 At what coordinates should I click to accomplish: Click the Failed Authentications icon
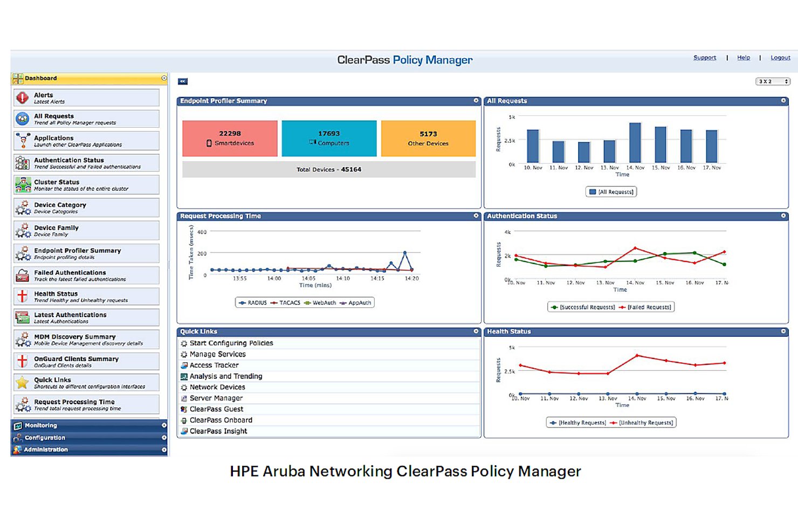23,275
